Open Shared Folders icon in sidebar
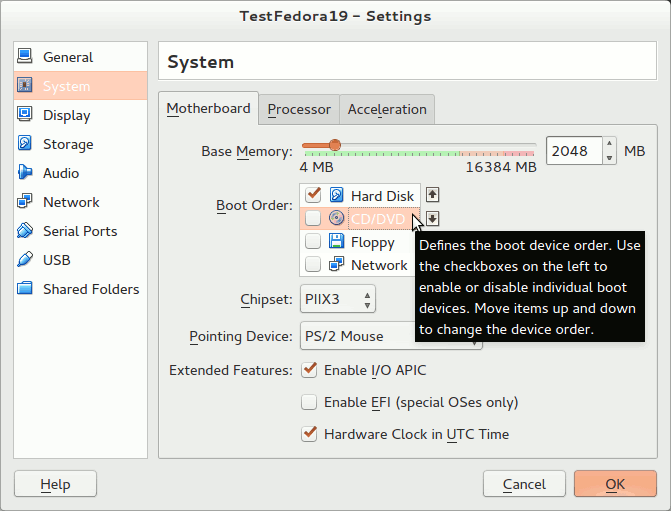Viewport: 671px width, 511px height. (x=25, y=289)
